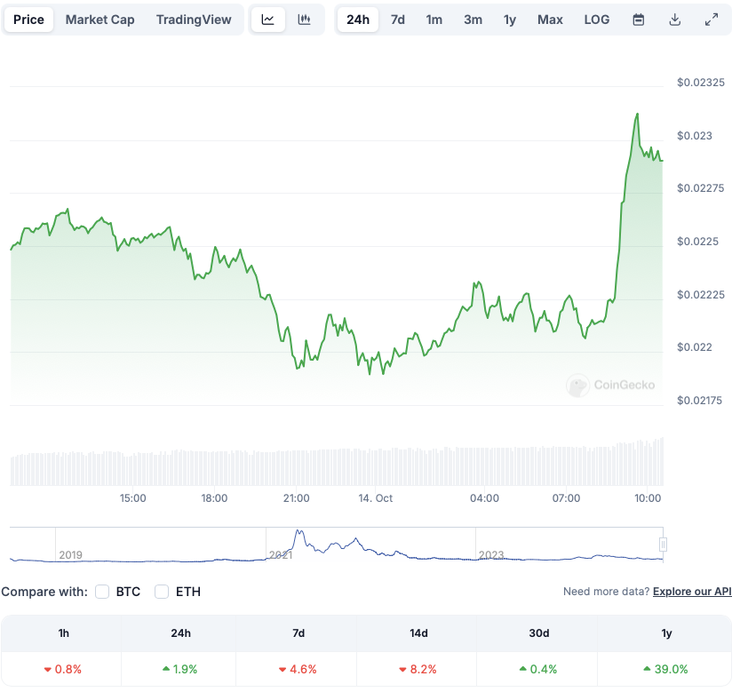The height and width of the screenshot is (700, 740).
Task: Switch to line chart view icon
Action: coord(268,20)
